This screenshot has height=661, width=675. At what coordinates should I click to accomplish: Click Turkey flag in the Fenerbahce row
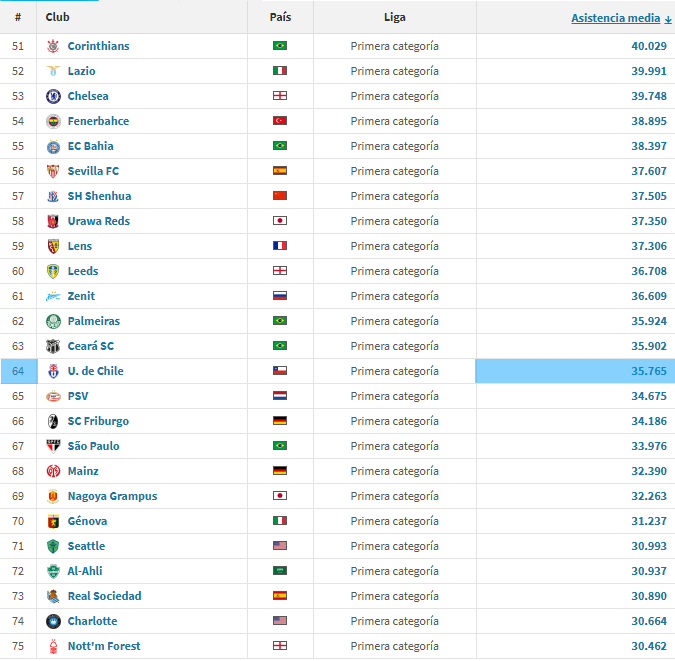tap(280, 121)
